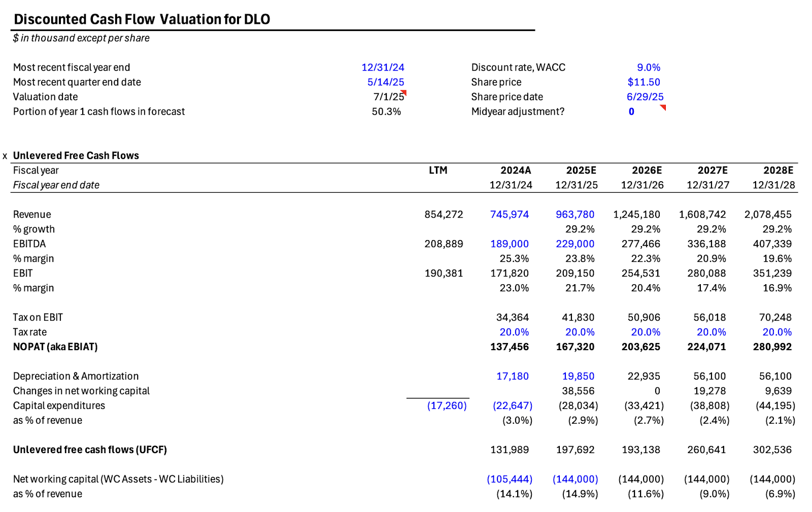Select the Share price date cell 6/29/25
The height and width of the screenshot is (512, 812).
click(645, 96)
